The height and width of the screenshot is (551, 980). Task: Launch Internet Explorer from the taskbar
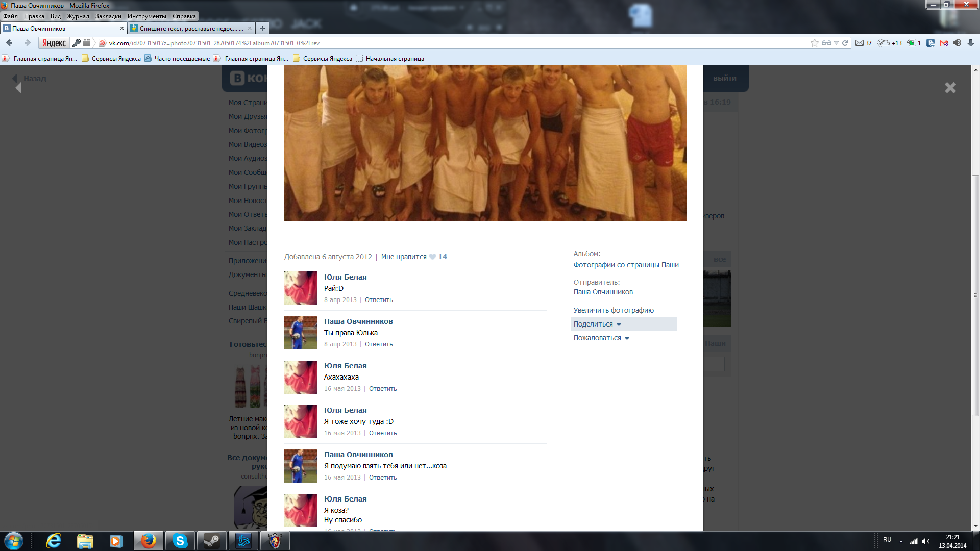click(53, 541)
